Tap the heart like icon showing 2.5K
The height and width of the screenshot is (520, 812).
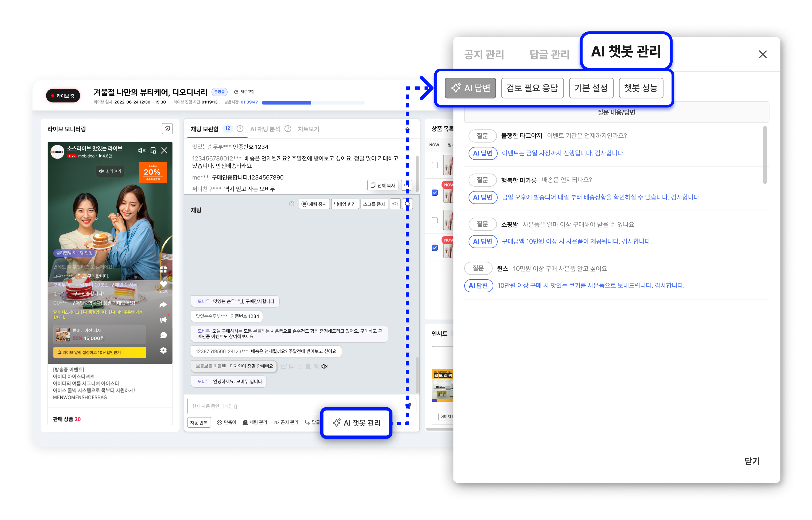(163, 285)
